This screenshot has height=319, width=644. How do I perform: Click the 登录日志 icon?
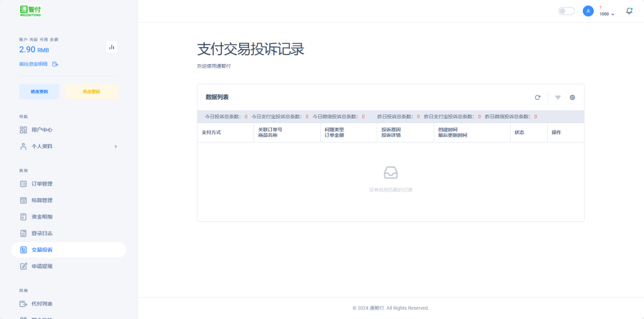coord(23,234)
